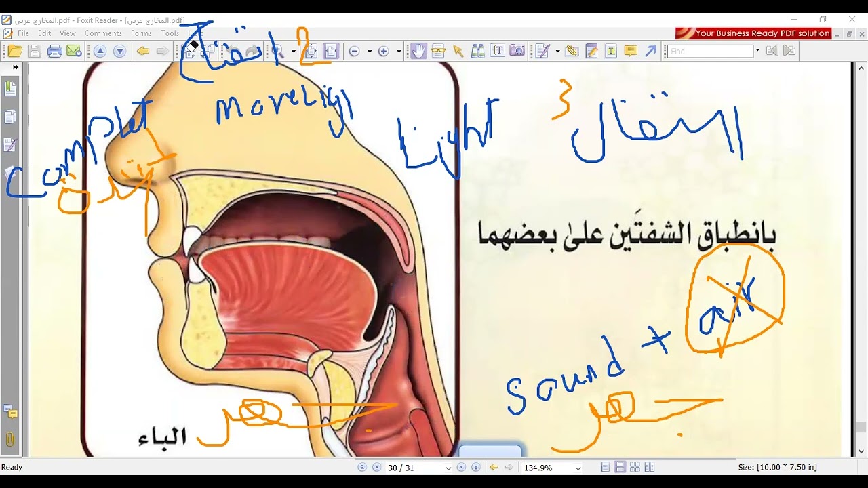Image resolution: width=868 pixels, height=488 pixels.
Task: Open the Tools menu
Action: [170, 33]
